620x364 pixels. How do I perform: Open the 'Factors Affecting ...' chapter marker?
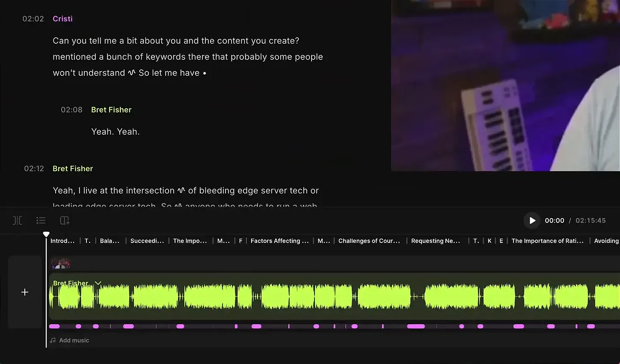(279, 240)
